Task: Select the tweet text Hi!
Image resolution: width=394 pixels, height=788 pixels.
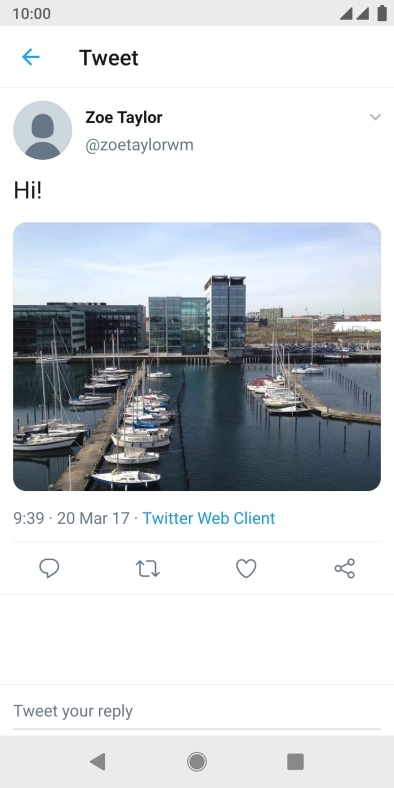Action: click(28, 190)
